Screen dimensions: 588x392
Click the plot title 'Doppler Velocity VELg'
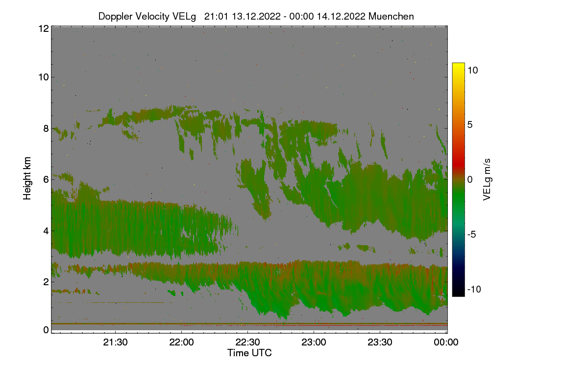click(x=147, y=16)
